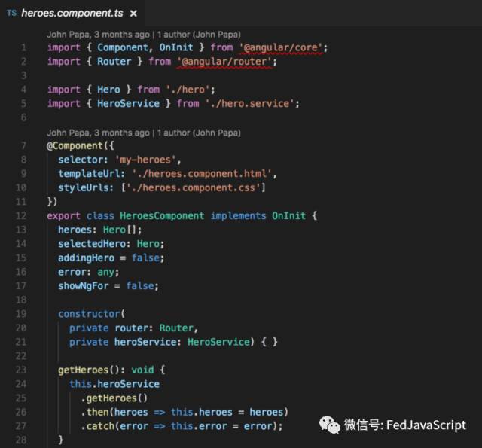Click the @Component decorator on line 7

75,145
